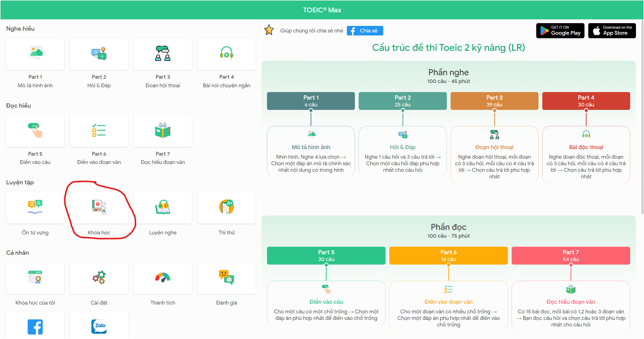Click Download on the App Store badge
The height and width of the screenshot is (339, 644).
[x=612, y=31]
